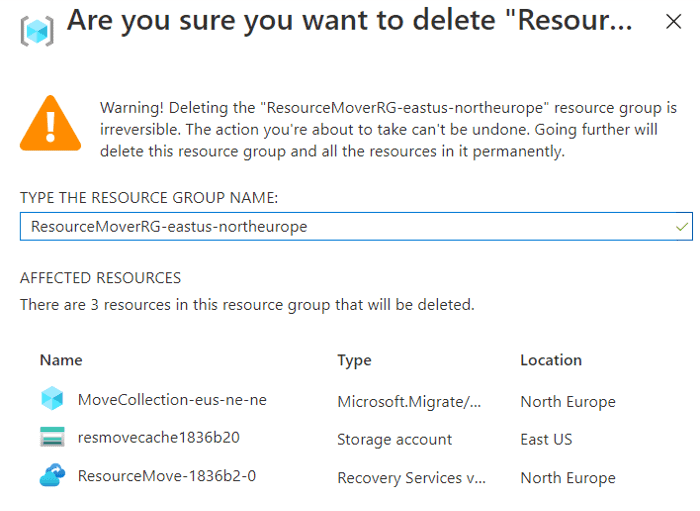
Task: Close the delete resource group dialog
Action: (673, 21)
